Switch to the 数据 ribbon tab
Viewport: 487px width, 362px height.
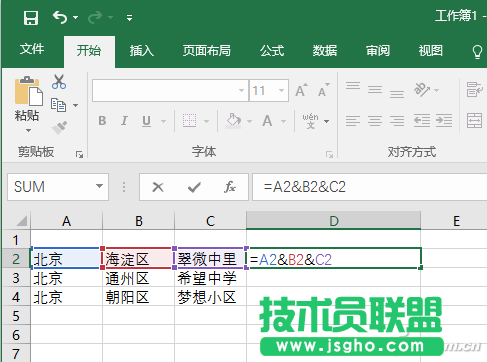[x=325, y=51]
